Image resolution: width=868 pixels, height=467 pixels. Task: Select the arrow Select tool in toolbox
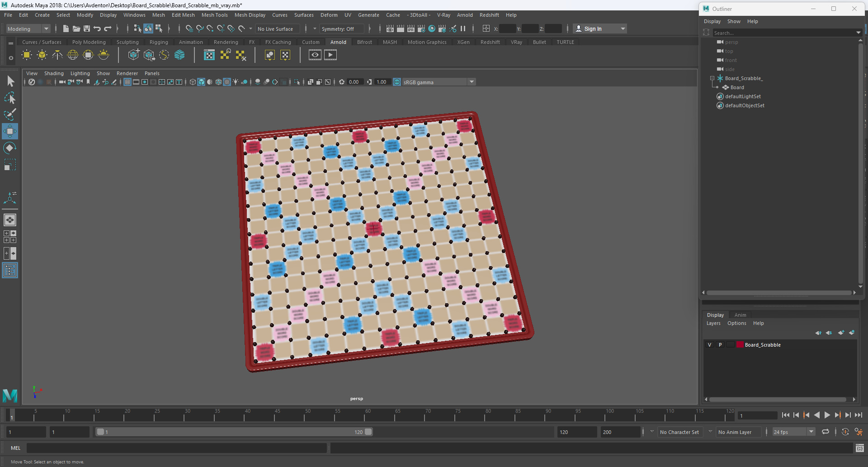[10, 81]
